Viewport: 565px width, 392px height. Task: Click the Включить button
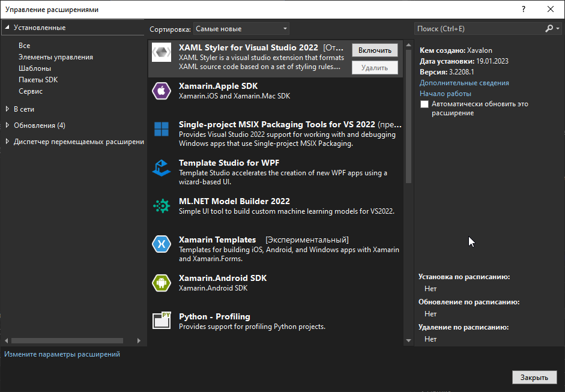pyautogui.click(x=374, y=50)
